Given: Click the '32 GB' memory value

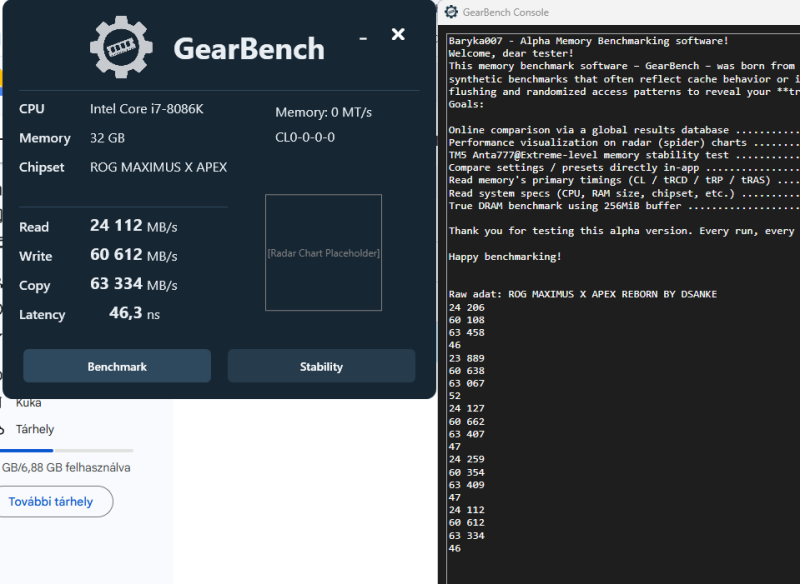Looking at the screenshot, I should (107, 138).
